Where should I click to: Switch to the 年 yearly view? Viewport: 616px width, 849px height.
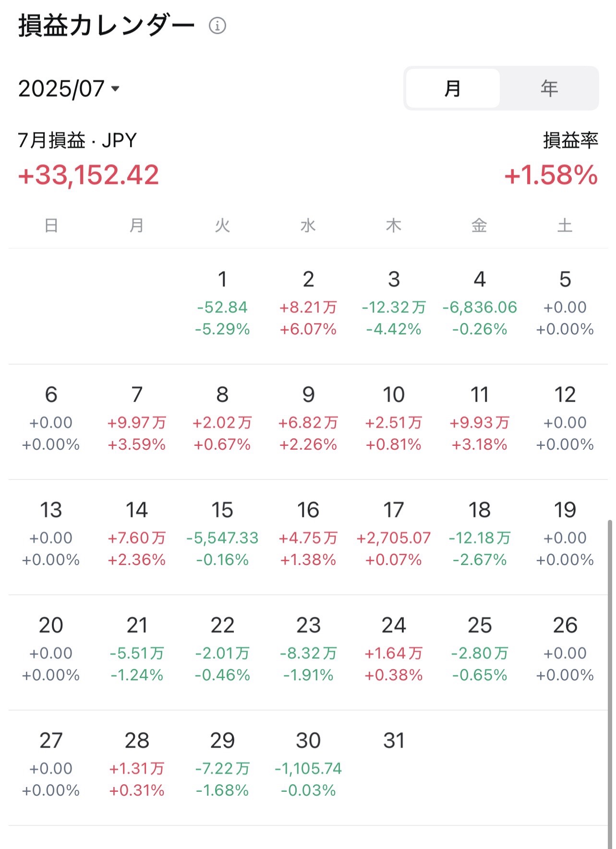549,88
